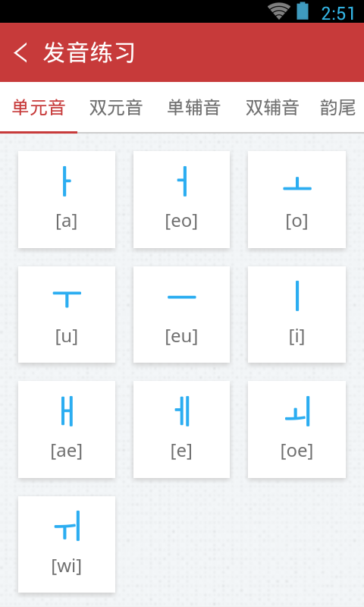Tap the Wi-Fi status icon
This screenshot has height=607, width=364.
point(279,11)
